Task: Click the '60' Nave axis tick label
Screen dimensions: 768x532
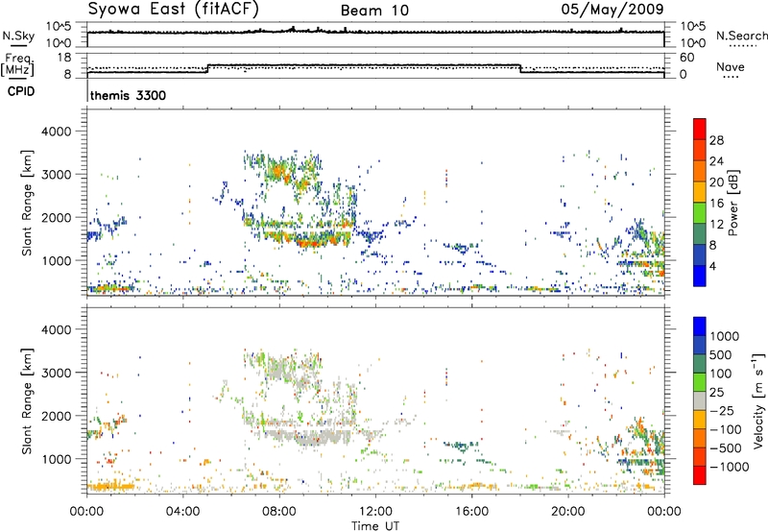Action: 686,58
